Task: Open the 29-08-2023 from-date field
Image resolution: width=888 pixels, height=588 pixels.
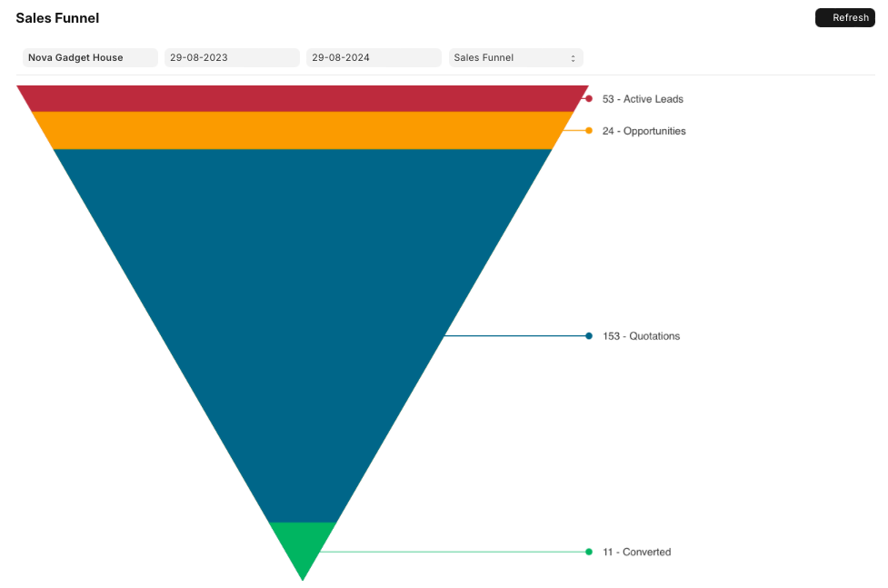Action: 231,58
